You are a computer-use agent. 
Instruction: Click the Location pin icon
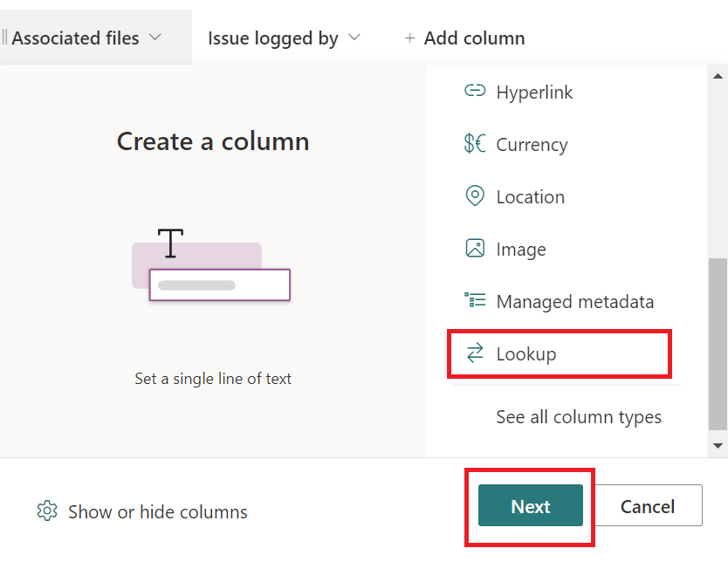tap(475, 196)
